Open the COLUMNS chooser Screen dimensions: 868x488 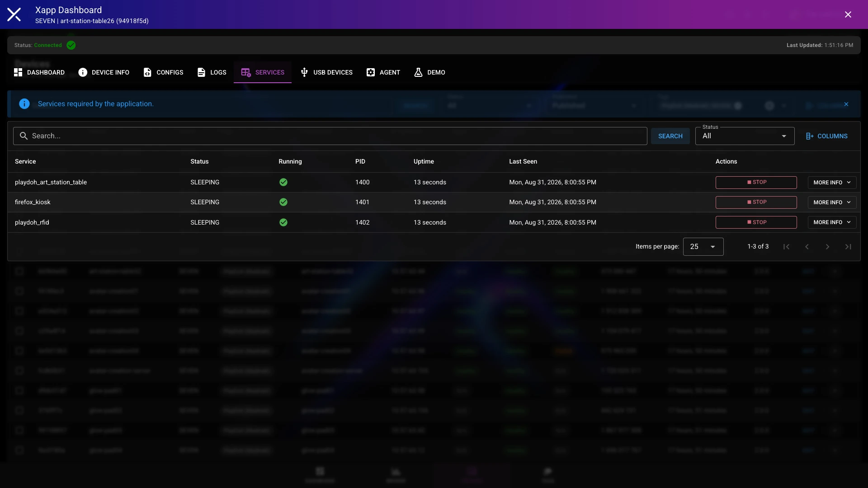827,136
